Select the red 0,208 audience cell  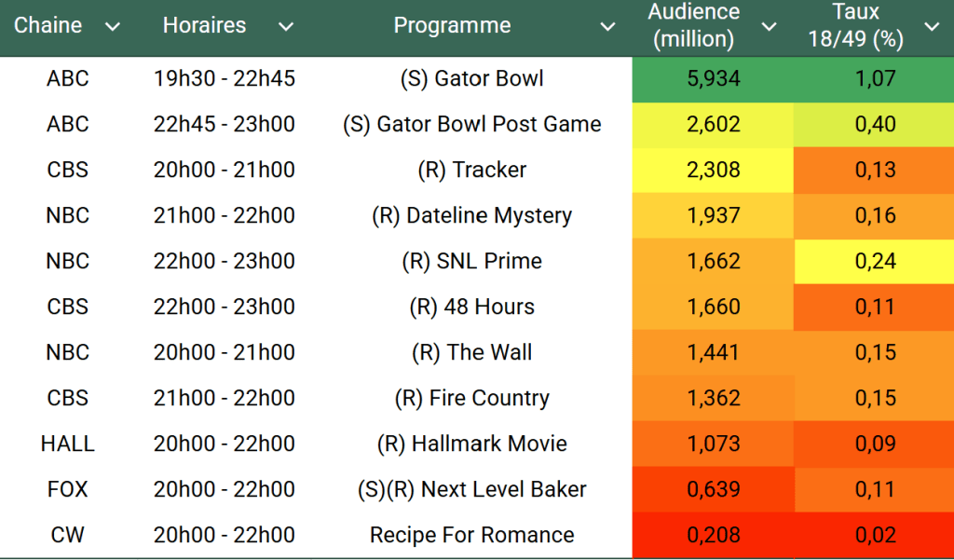tap(713, 535)
